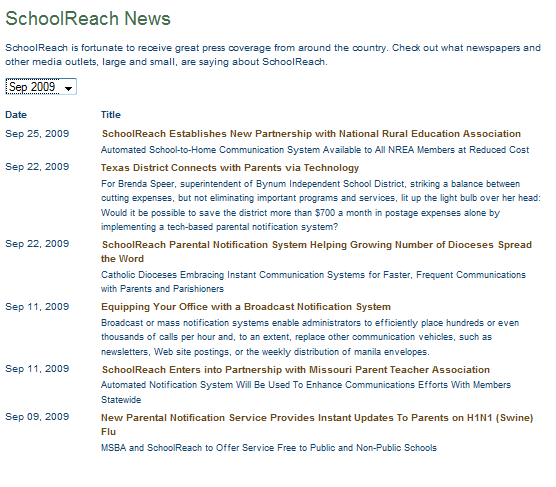Open Equipping Your Office with Broadcast Notification article
Viewport: 556px width, 487px height.
[x=246, y=306]
